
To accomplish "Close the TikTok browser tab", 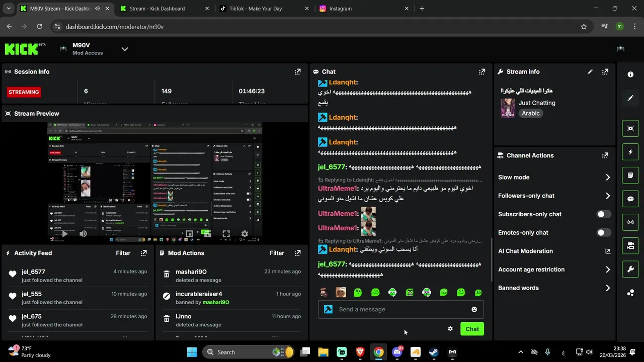I will (x=308, y=9).
